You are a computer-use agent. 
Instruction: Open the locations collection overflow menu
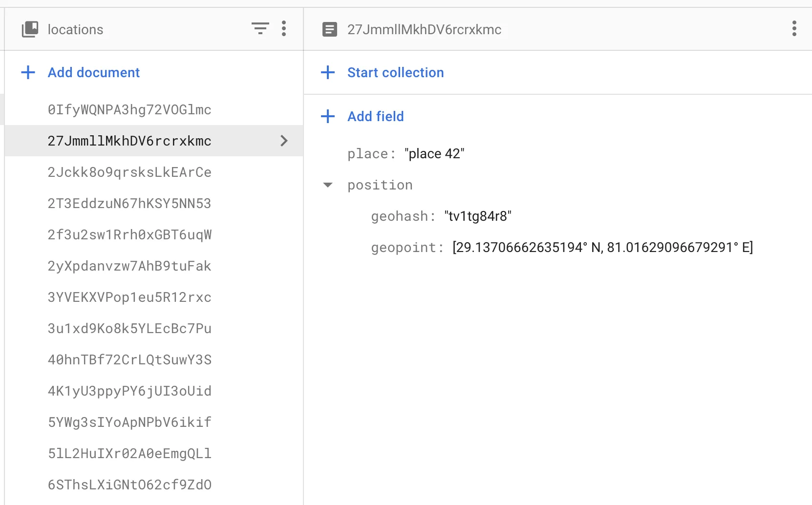[284, 28]
